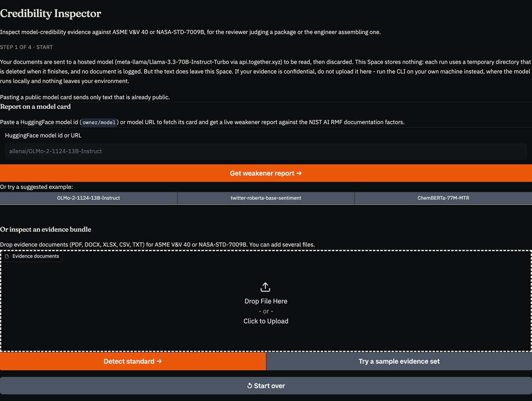Click the Credibility Inspector heading
The width and height of the screenshot is (532, 401).
[x=51, y=13]
